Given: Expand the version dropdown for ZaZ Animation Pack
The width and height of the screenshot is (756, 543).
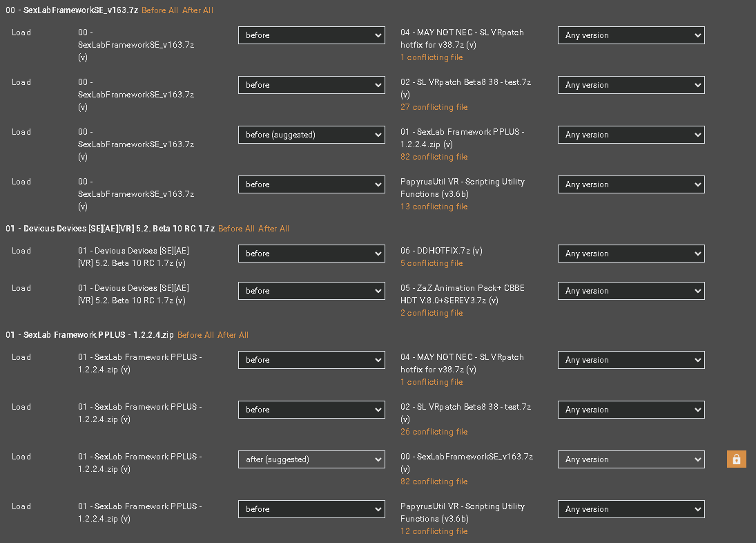Looking at the screenshot, I should [631, 291].
